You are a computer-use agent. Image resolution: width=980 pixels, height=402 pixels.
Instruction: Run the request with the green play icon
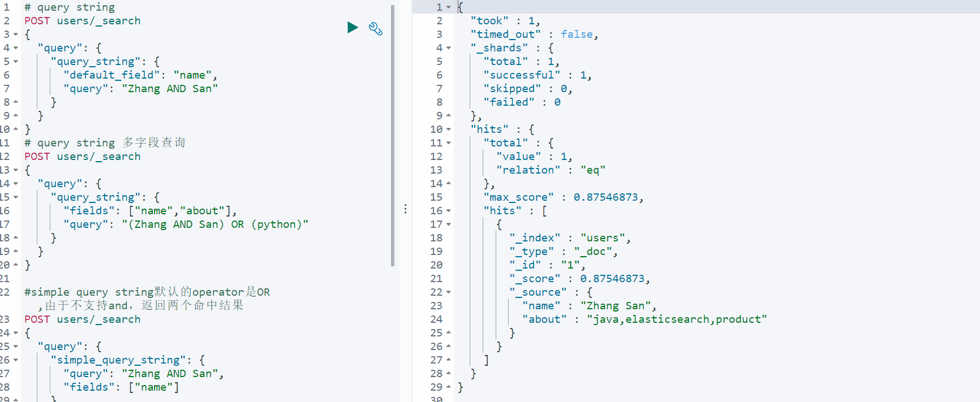(x=353, y=27)
